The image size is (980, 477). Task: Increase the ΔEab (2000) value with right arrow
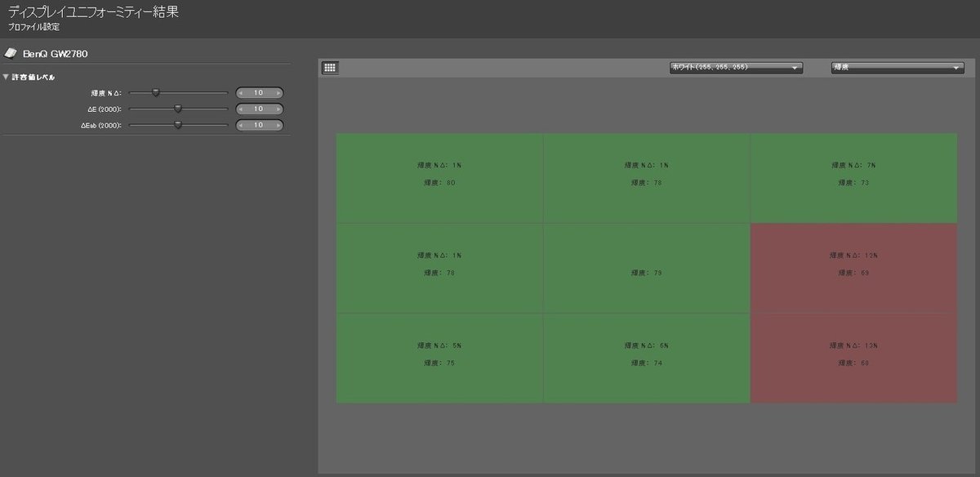(278, 125)
